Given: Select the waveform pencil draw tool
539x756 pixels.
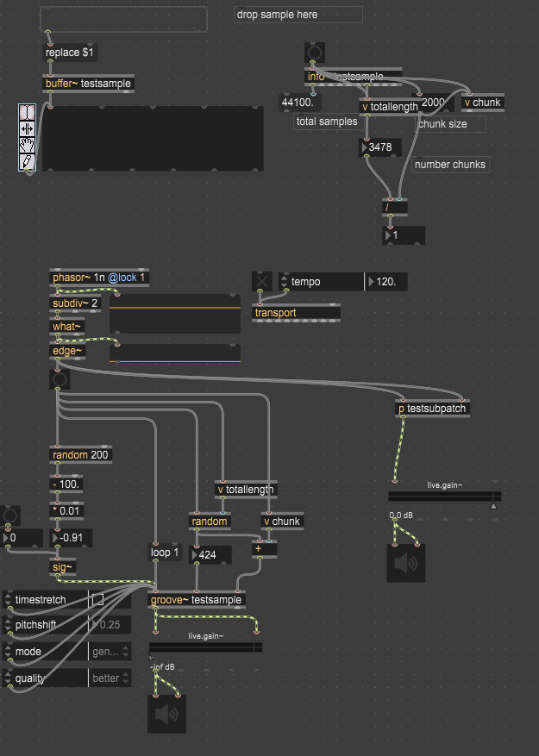Looking at the screenshot, I should point(27,161).
